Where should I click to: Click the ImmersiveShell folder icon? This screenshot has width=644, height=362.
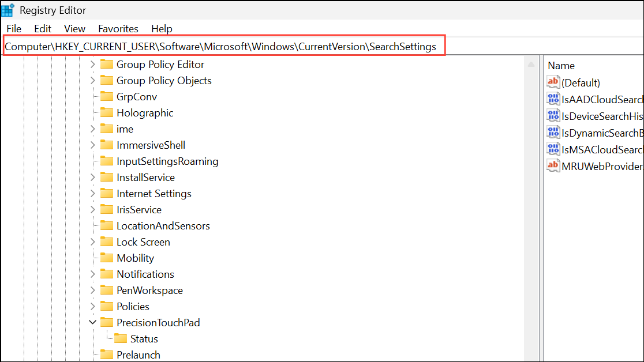coord(107,145)
